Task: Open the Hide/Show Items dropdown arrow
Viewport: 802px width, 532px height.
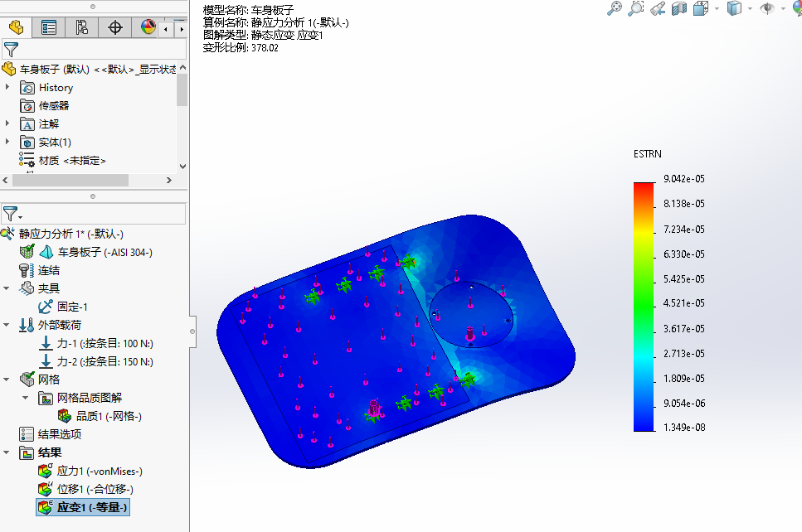Action: [783, 8]
